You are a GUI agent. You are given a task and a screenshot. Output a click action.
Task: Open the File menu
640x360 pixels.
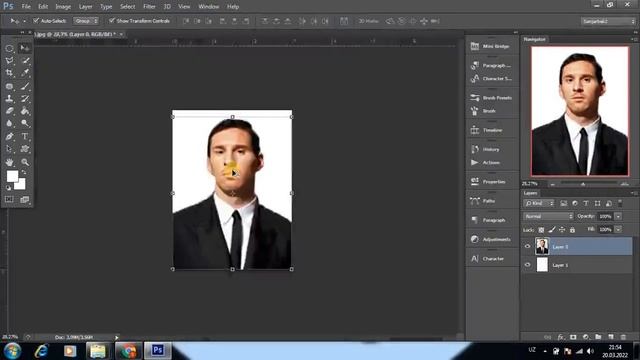click(x=26, y=7)
